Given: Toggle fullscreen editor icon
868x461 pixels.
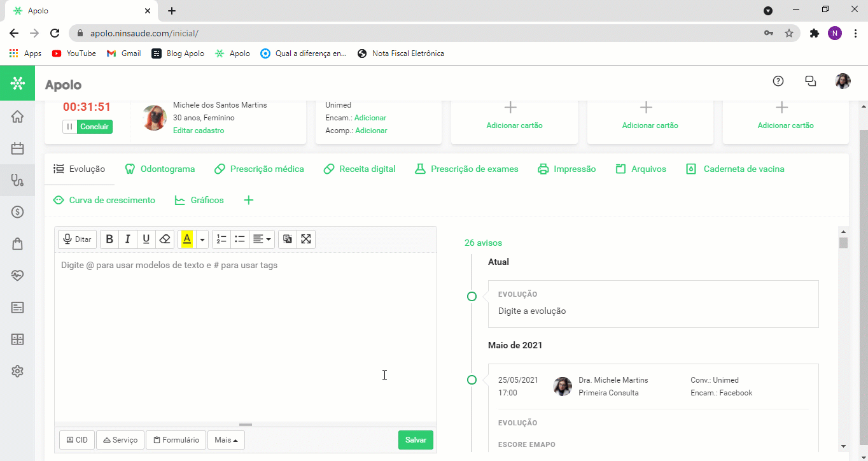Looking at the screenshot, I should (306, 239).
